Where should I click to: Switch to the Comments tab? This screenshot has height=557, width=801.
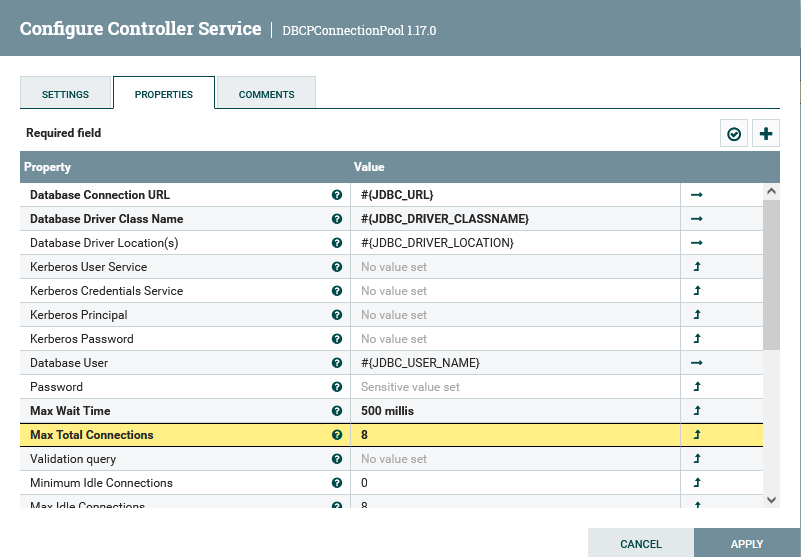[x=266, y=94]
